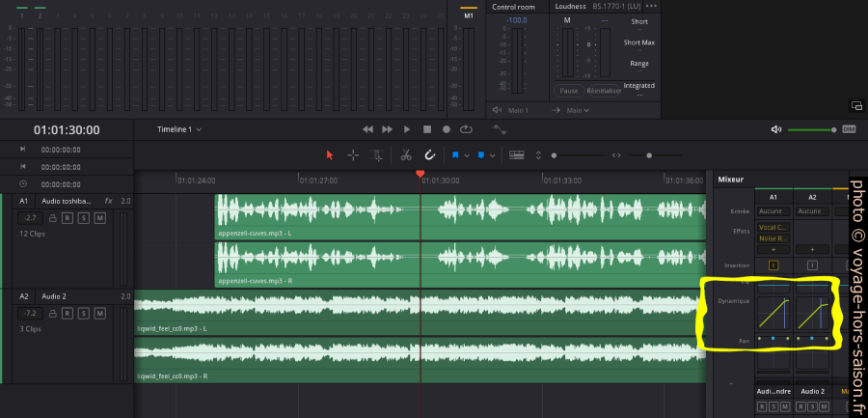Image resolution: width=868 pixels, height=418 pixels.
Task: Arm record R on track A1
Action: [67, 218]
